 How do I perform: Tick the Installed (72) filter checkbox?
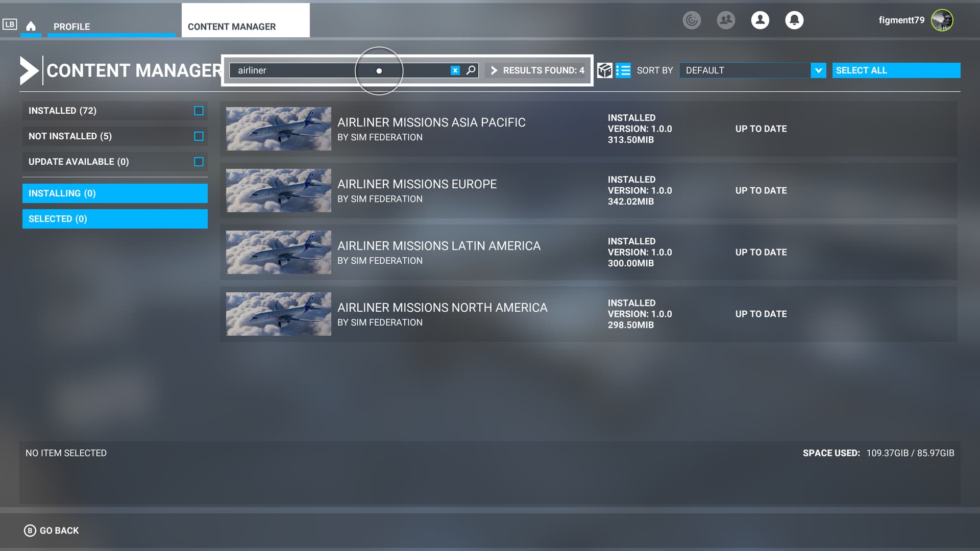point(199,111)
